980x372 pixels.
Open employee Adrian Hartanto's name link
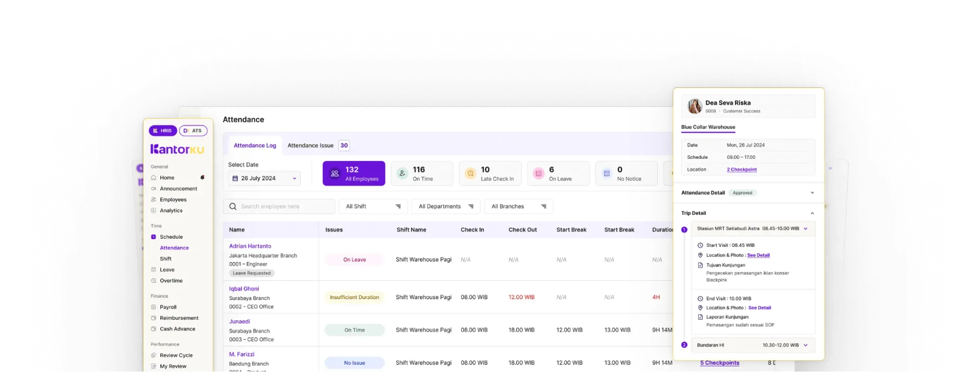tap(250, 246)
